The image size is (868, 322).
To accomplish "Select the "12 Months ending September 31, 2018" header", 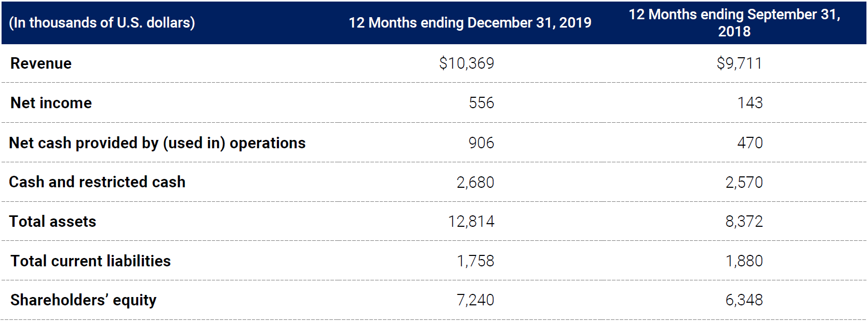I will click(734, 23).
